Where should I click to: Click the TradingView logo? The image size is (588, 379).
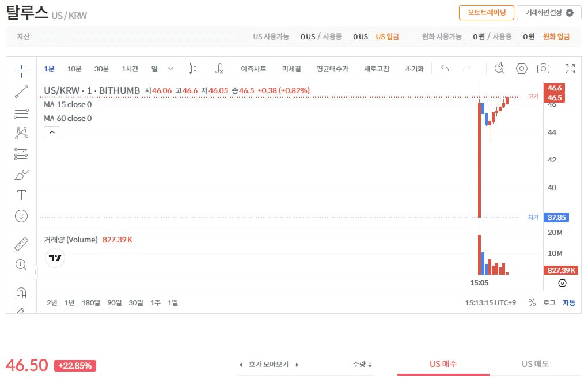[x=55, y=258]
